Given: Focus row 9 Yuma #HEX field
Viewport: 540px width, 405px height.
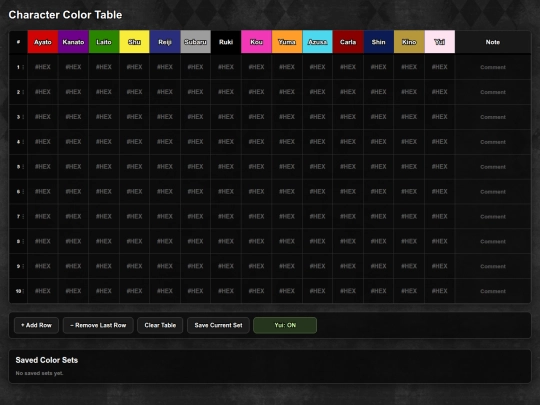Looking at the screenshot, I should tap(287, 266).
